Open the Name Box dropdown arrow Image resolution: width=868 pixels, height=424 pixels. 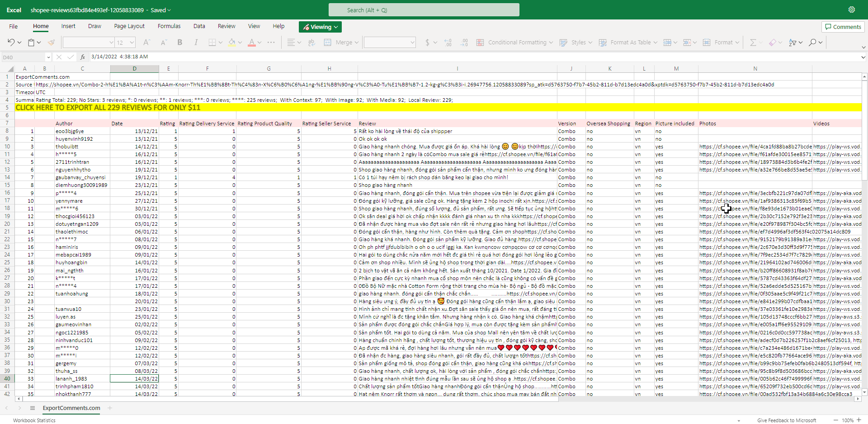(x=48, y=57)
